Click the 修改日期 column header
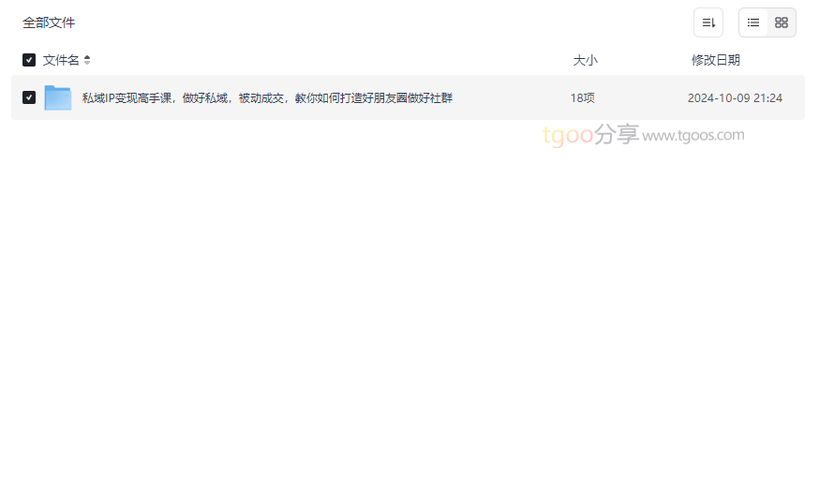The height and width of the screenshot is (504, 819). [x=716, y=60]
